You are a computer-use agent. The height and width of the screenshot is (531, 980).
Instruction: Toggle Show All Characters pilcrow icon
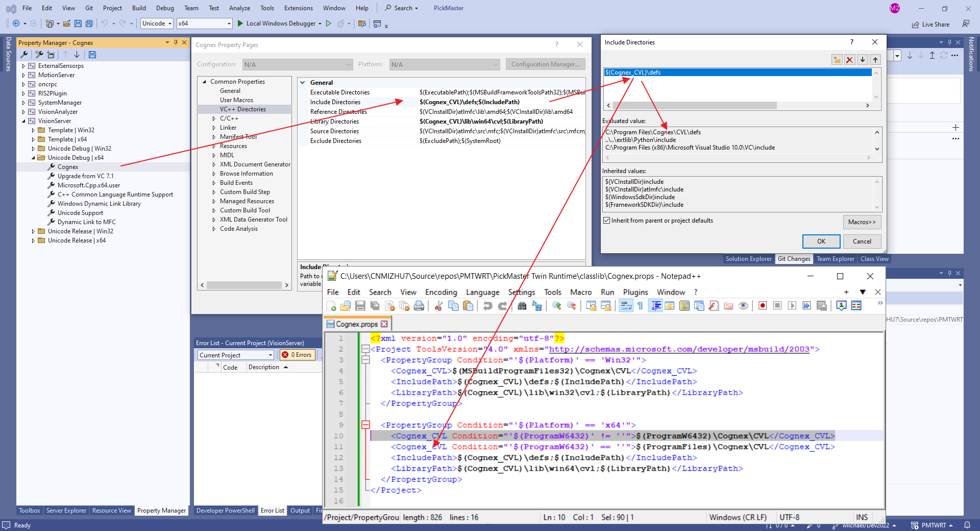[640, 306]
